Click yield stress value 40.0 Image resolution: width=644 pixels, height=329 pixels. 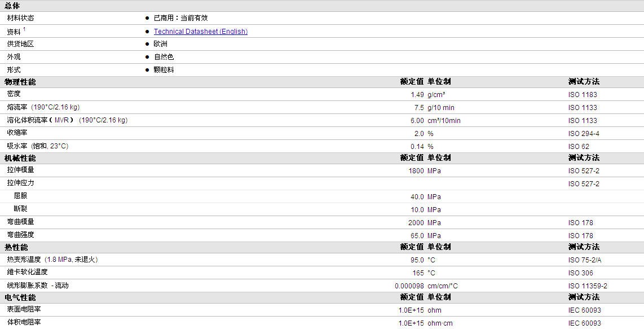tap(417, 197)
